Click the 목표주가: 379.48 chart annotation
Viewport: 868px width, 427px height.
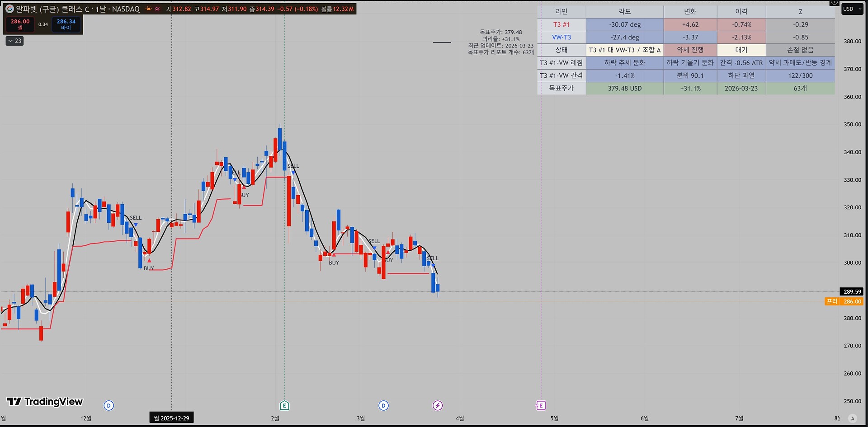coord(500,32)
